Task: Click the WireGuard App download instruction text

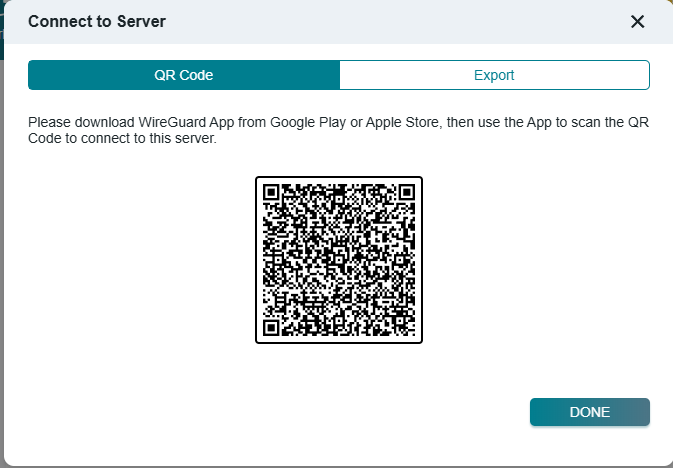Action: [x=338, y=130]
